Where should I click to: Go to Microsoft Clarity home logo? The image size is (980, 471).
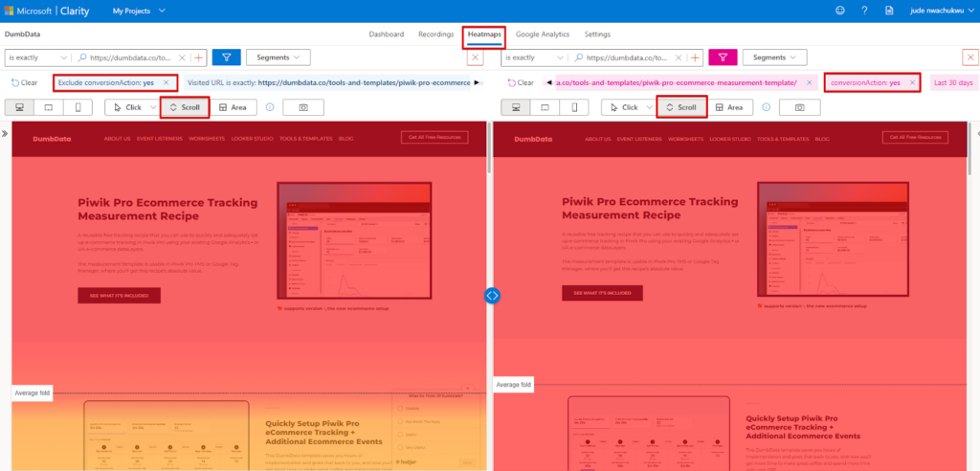coord(48,11)
